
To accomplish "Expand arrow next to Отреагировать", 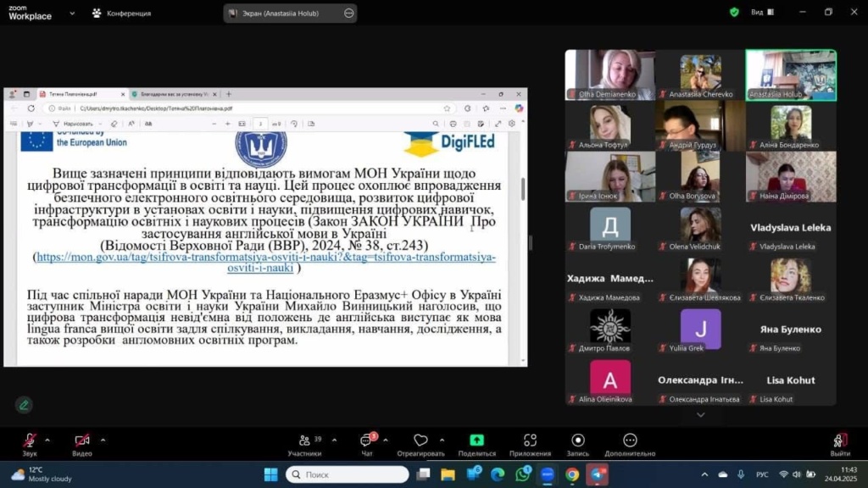I will coord(442,441).
